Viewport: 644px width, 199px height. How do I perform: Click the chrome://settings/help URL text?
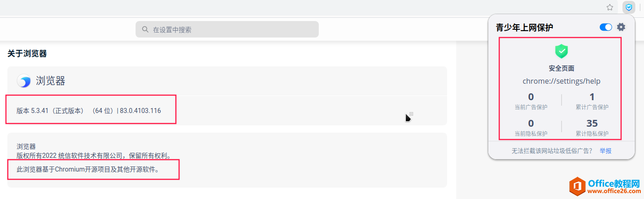562,81
